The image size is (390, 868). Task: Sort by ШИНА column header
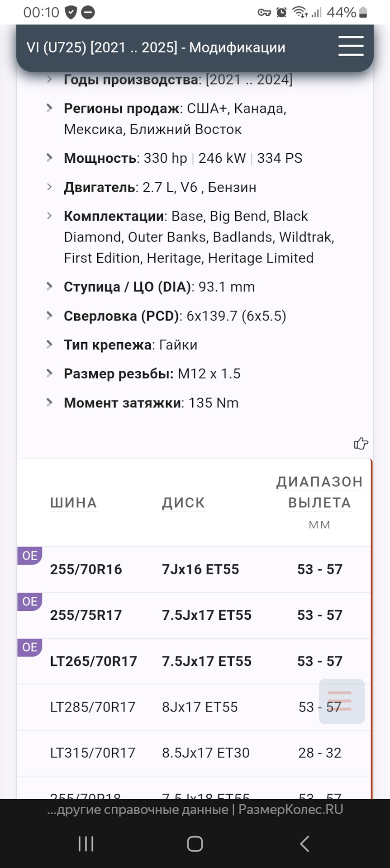[x=73, y=503]
